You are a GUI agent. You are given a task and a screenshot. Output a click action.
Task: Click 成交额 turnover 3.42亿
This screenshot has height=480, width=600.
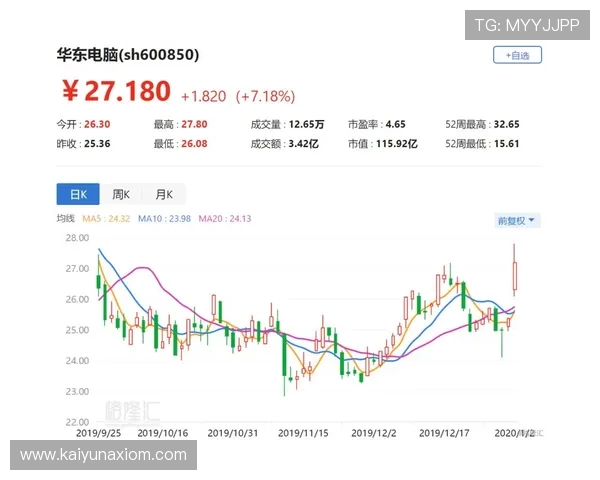303,144
